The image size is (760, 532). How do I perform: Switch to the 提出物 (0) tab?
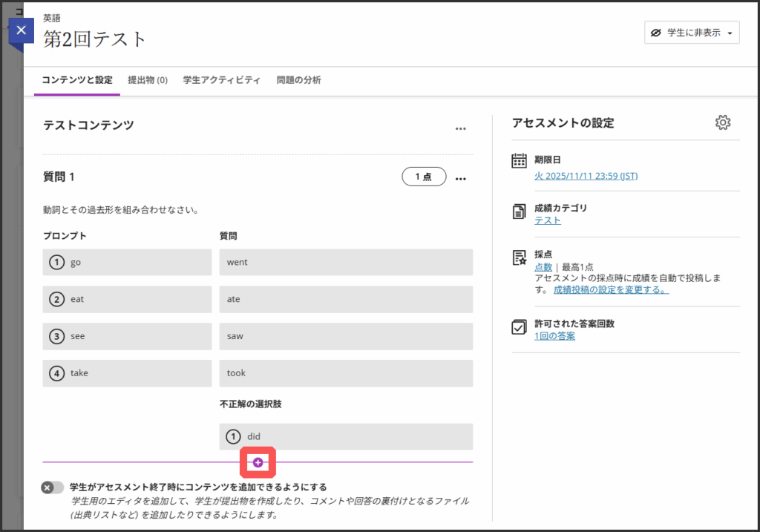[147, 80]
